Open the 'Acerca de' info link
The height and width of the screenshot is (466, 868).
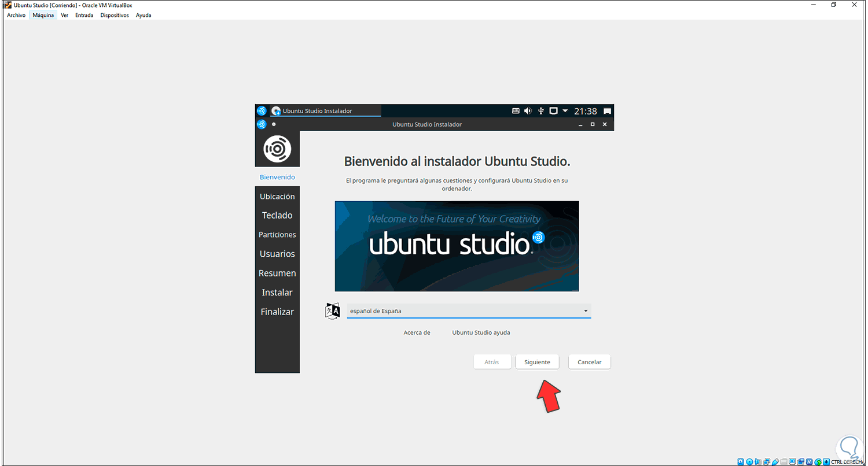(417, 332)
